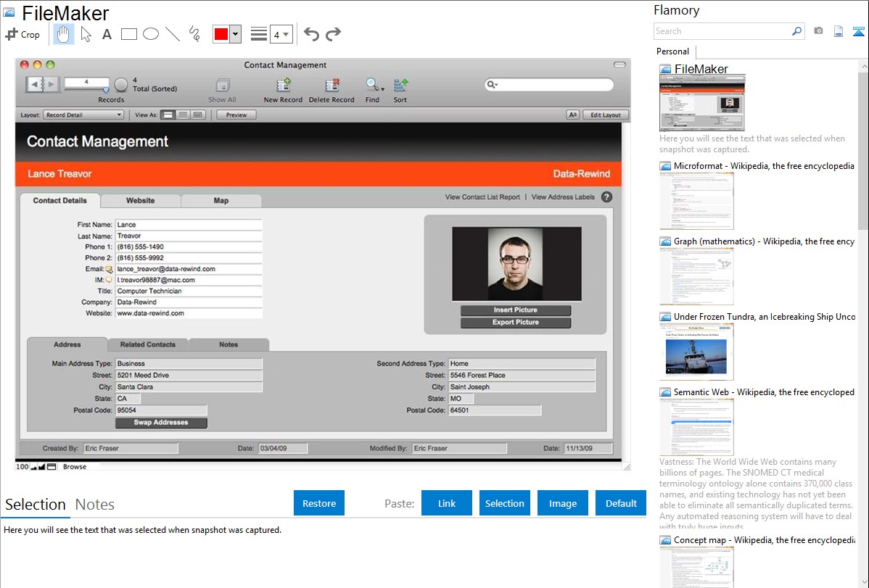Choose the freehand drawing tool
This screenshot has width=869, height=588.
point(194,34)
